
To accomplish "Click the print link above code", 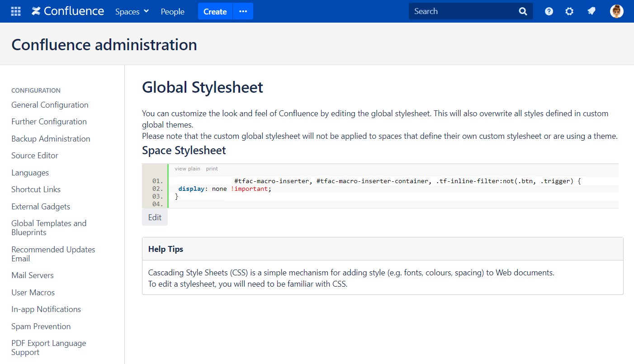I will pyautogui.click(x=212, y=169).
